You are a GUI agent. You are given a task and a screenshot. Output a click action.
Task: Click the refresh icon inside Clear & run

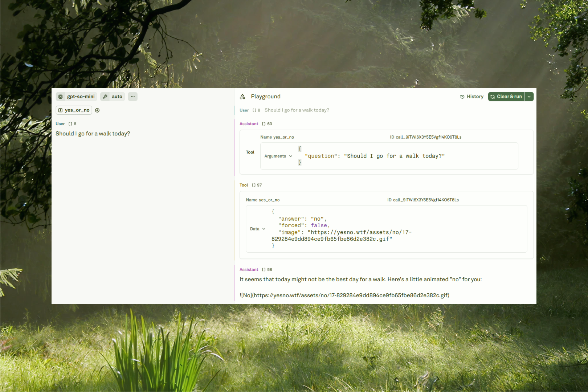pyautogui.click(x=493, y=97)
